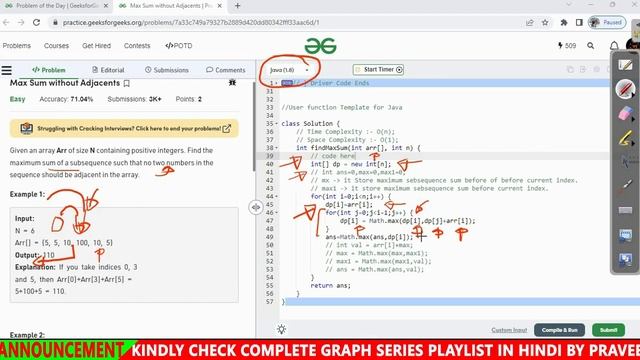Open the lightbulb hint icon
640x360 pixels.
[281, 329]
